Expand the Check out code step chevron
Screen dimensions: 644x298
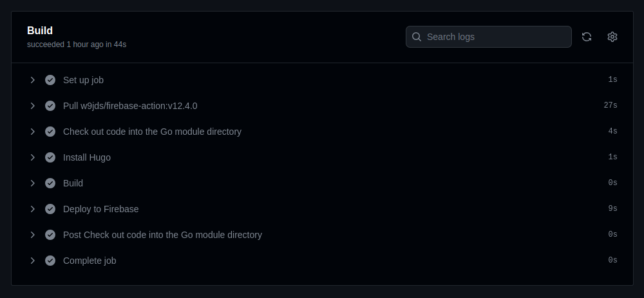click(32, 132)
